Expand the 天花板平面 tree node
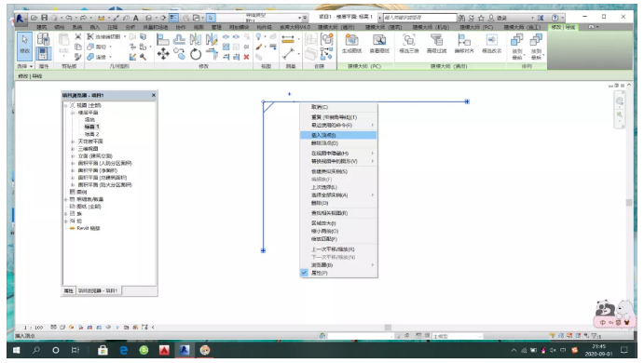Viewport: 644px width, 363px height. point(73,141)
